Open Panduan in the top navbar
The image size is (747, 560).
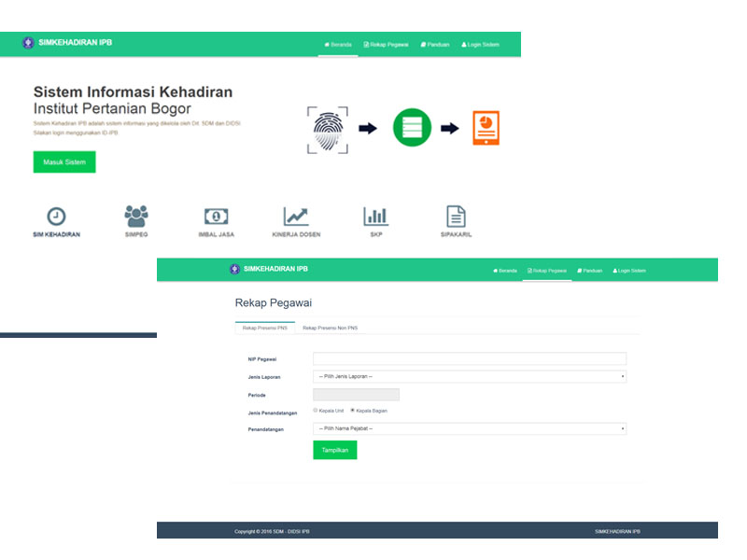435,44
